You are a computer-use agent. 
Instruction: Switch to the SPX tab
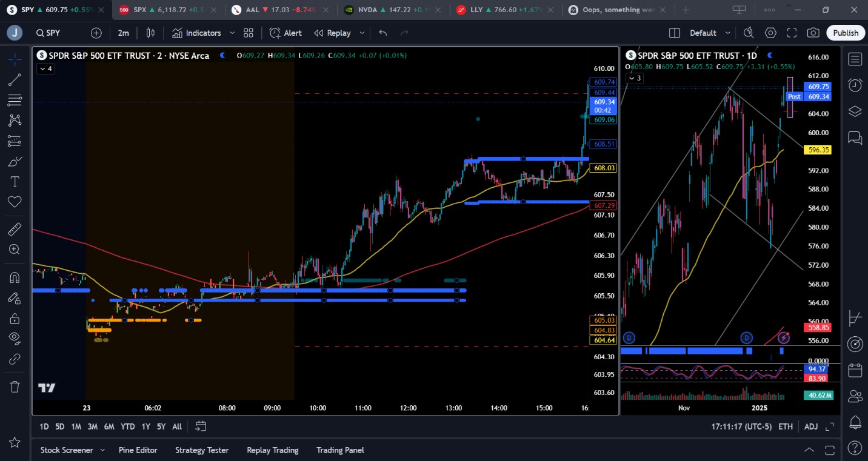[x=169, y=10]
